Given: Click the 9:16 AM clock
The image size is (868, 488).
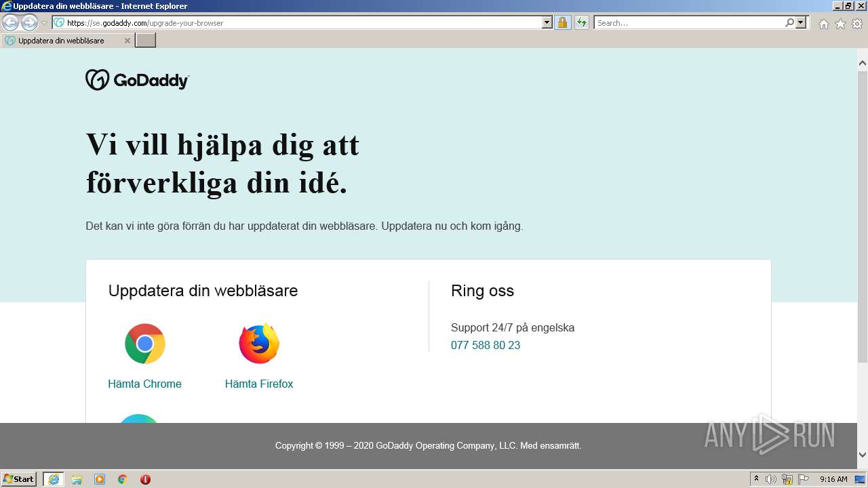Looking at the screenshot, I should (x=833, y=479).
